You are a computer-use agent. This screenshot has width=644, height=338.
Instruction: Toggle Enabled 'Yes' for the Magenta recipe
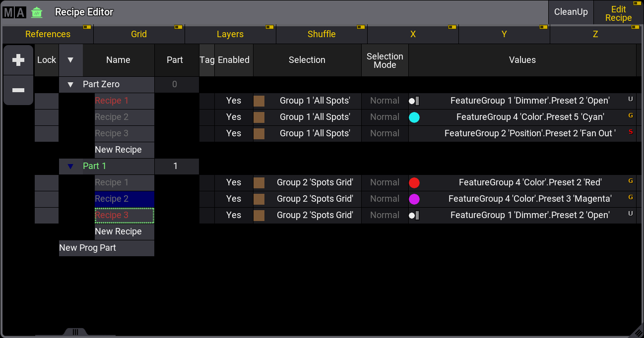pos(233,199)
